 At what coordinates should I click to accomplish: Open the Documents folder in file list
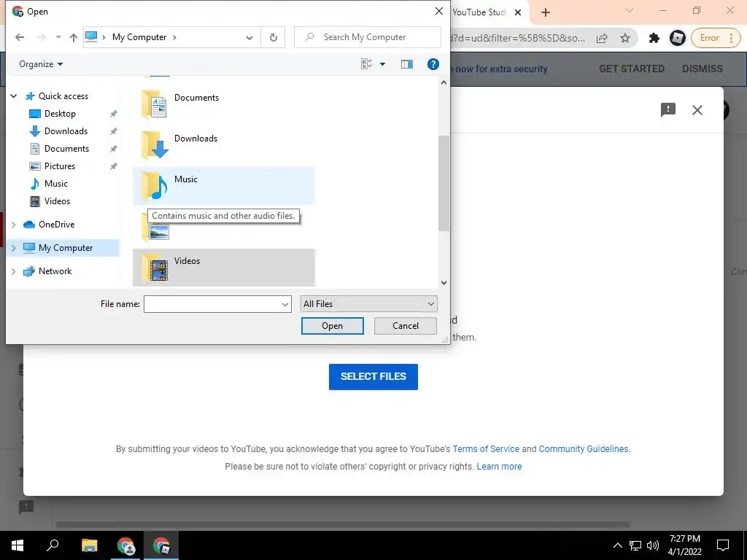pyautogui.click(x=224, y=104)
